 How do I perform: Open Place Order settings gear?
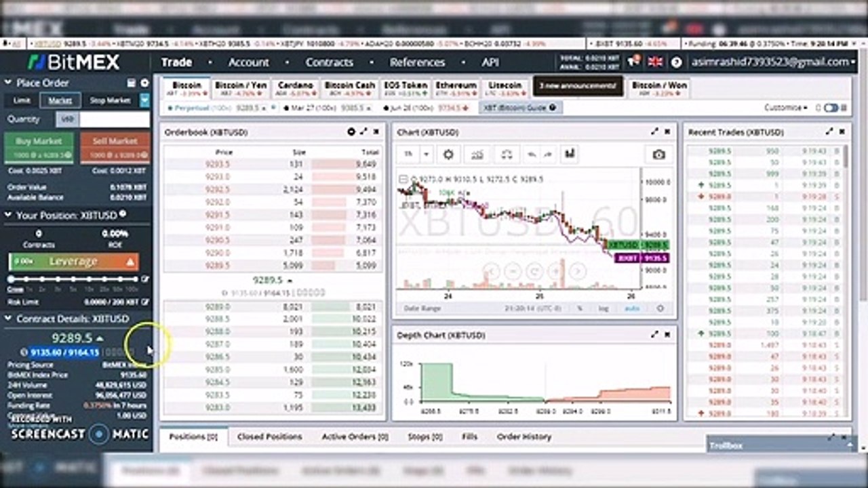pos(144,83)
